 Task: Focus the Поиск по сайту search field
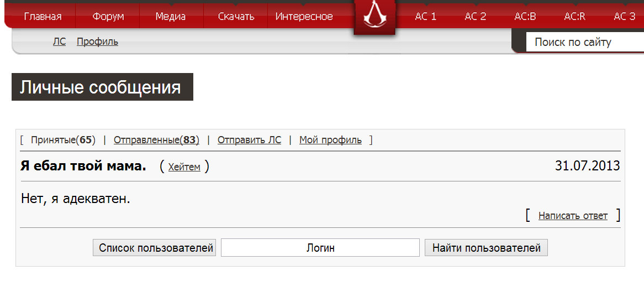pyautogui.click(x=585, y=42)
